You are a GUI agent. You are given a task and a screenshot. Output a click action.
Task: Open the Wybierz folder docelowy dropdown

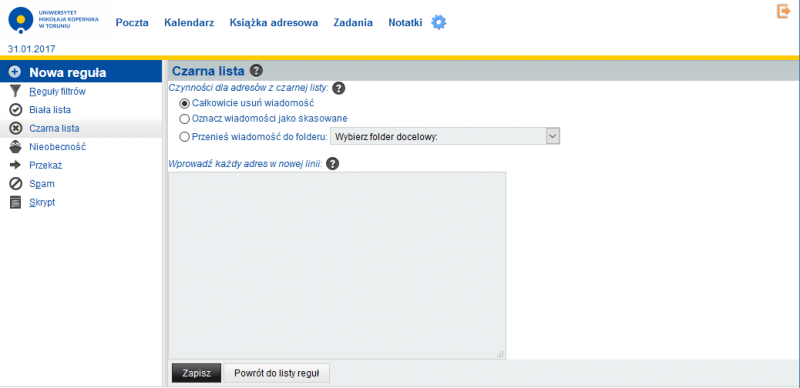point(445,136)
